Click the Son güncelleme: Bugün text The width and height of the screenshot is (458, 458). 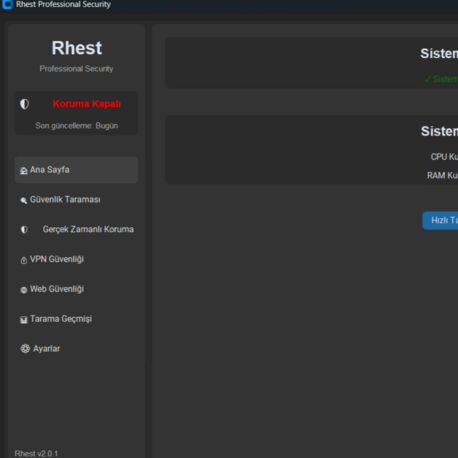coord(77,126)
